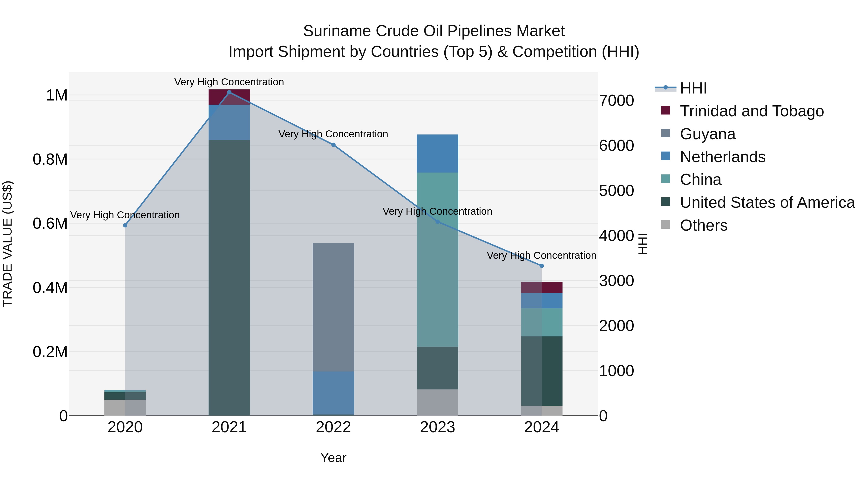Click the 2023 Netherlands top bar segment
Screen dimensions: 868x488
click(438, 154)
